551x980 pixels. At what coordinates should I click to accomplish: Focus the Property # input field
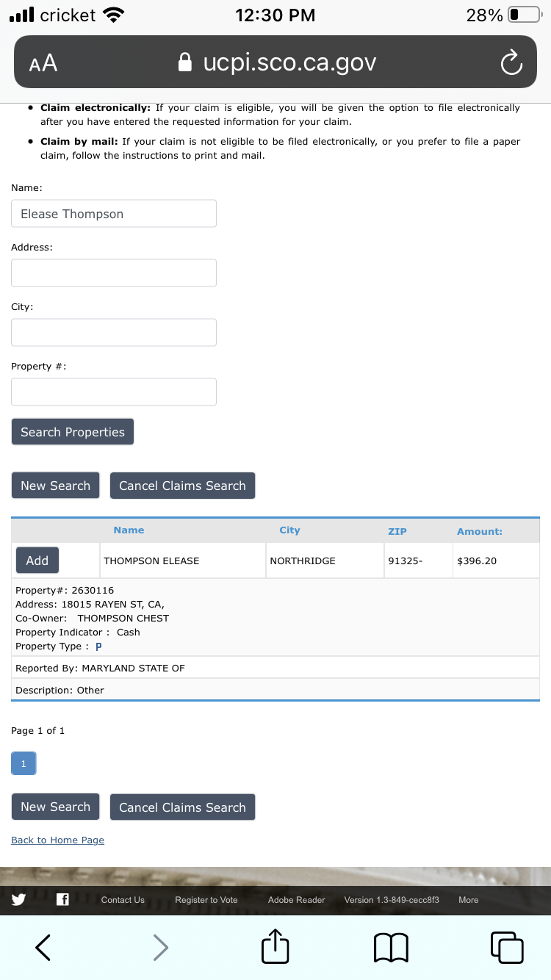coord(114,392)
